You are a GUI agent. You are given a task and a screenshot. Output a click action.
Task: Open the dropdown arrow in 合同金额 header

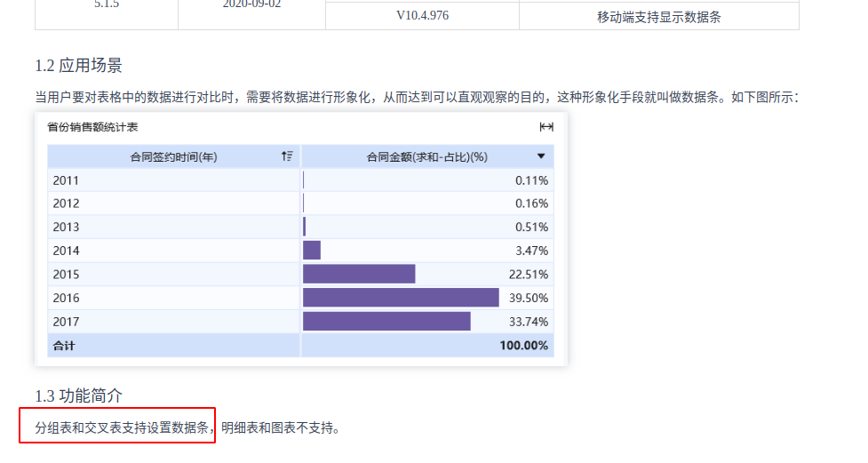point(541,156)
